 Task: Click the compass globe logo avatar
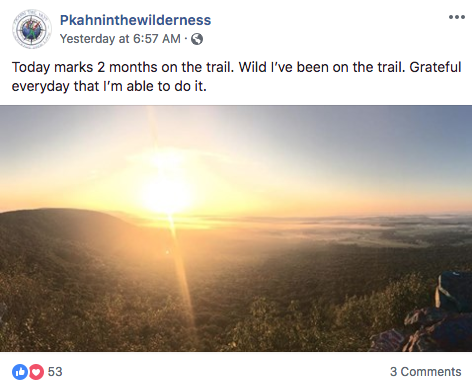32,29
